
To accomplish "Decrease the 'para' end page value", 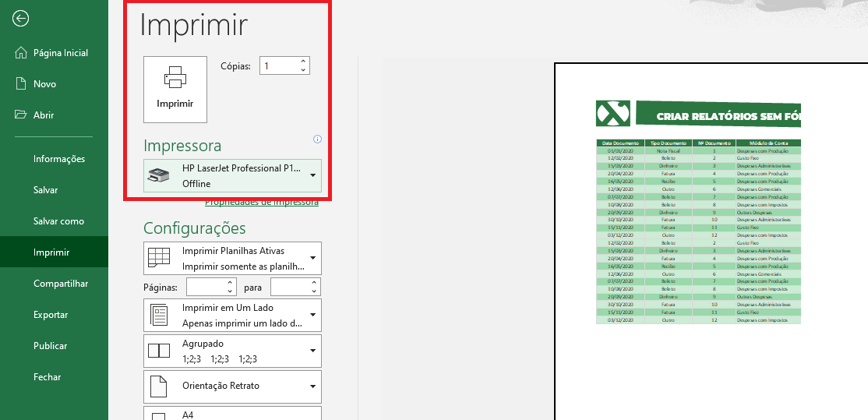I will [x=314, y=291].
